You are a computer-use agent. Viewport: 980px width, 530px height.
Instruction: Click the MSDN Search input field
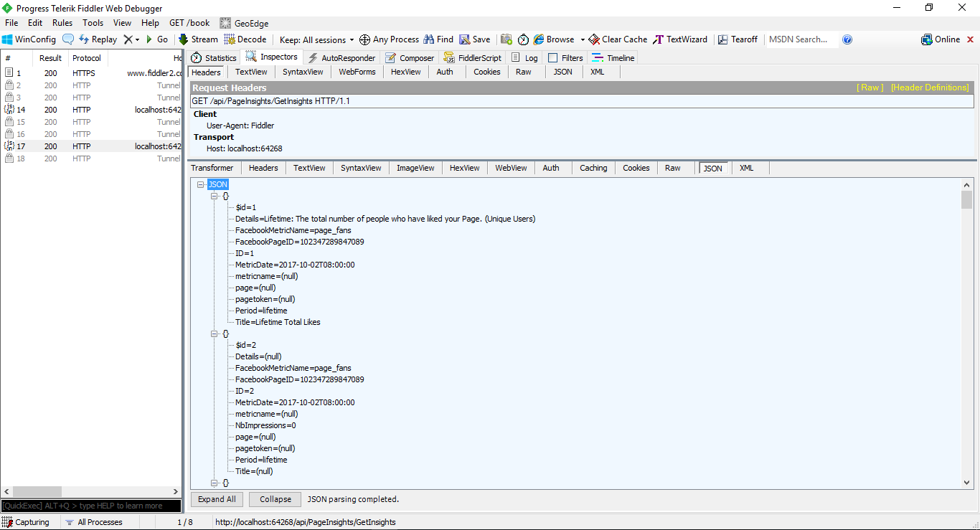pos(800,39)
